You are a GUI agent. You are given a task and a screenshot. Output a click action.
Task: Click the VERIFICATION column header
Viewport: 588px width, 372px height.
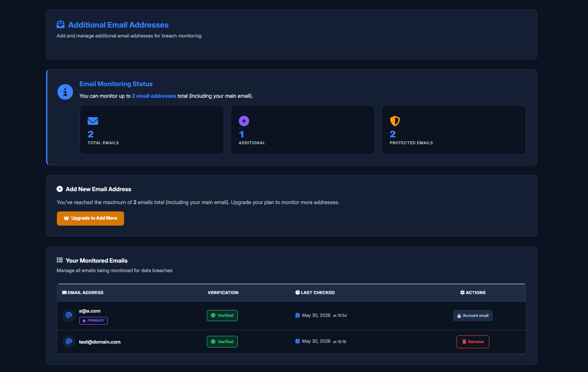[x=223, y=293]
